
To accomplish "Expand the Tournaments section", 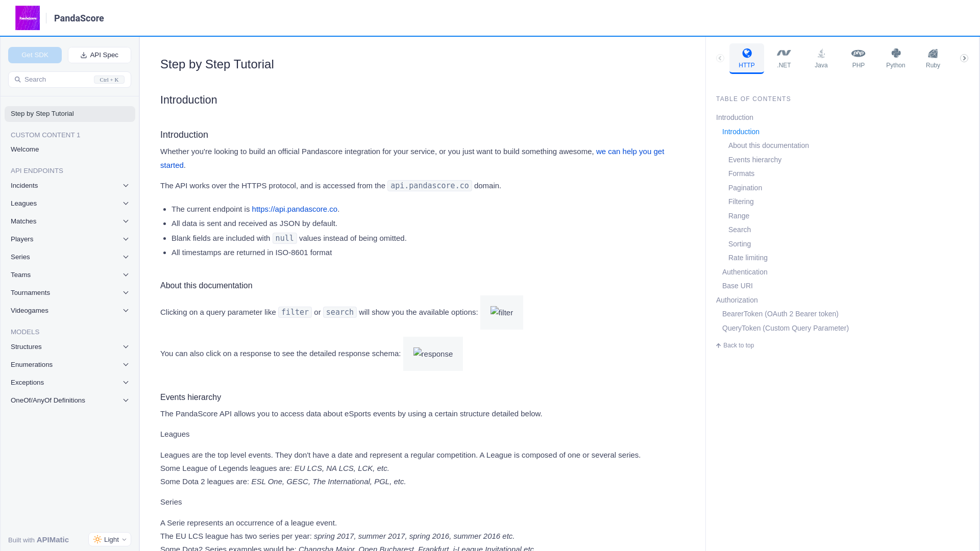I will (x=70, y=293).
